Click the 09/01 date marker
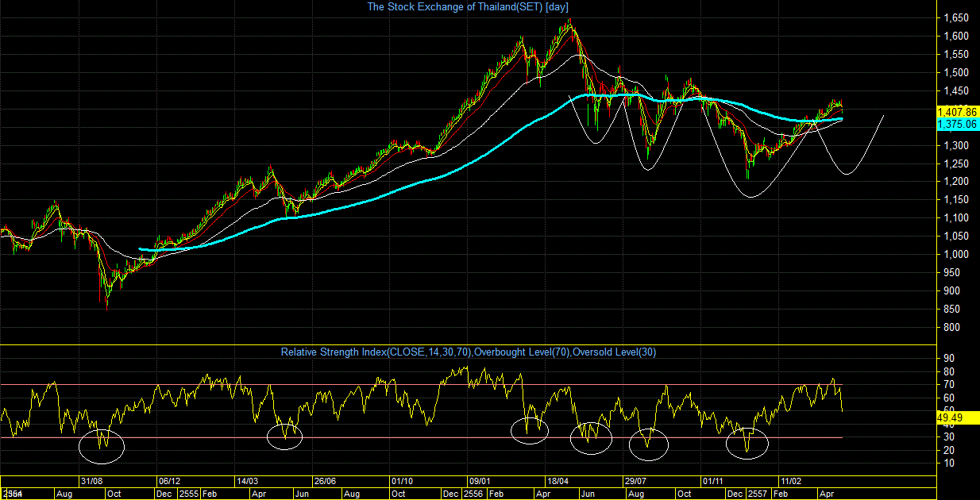Image resolution: width=980 pixels, height=500 pixels. (480, 481)
